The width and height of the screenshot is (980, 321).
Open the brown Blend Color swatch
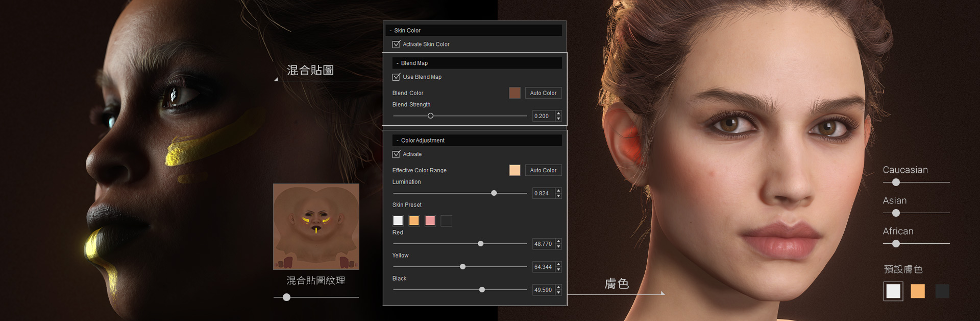point(514,93)
